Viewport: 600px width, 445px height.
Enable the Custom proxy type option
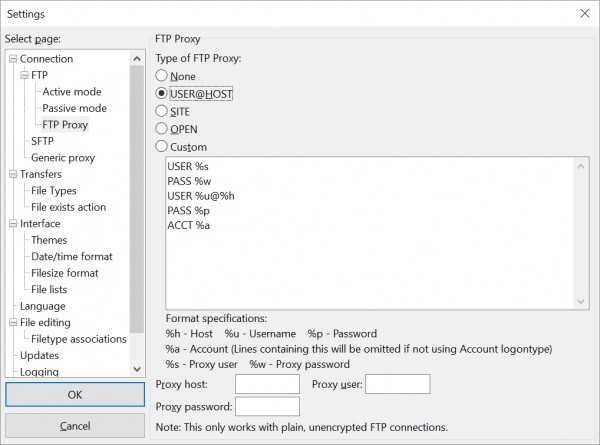[161, 147]
